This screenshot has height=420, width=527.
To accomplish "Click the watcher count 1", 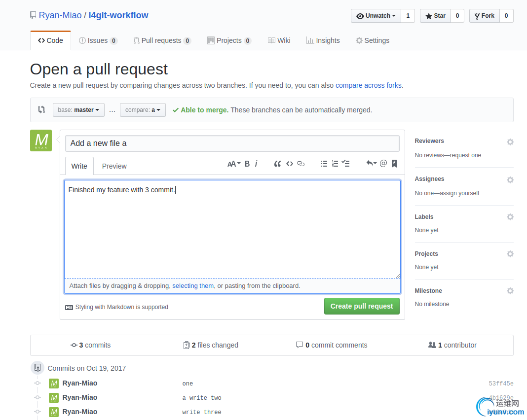I will click(408, 16).
